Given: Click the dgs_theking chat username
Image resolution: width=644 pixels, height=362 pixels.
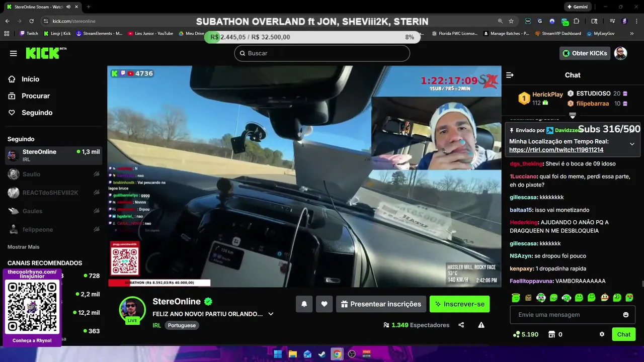Looking at the screenshot, I should coord(526,164).
